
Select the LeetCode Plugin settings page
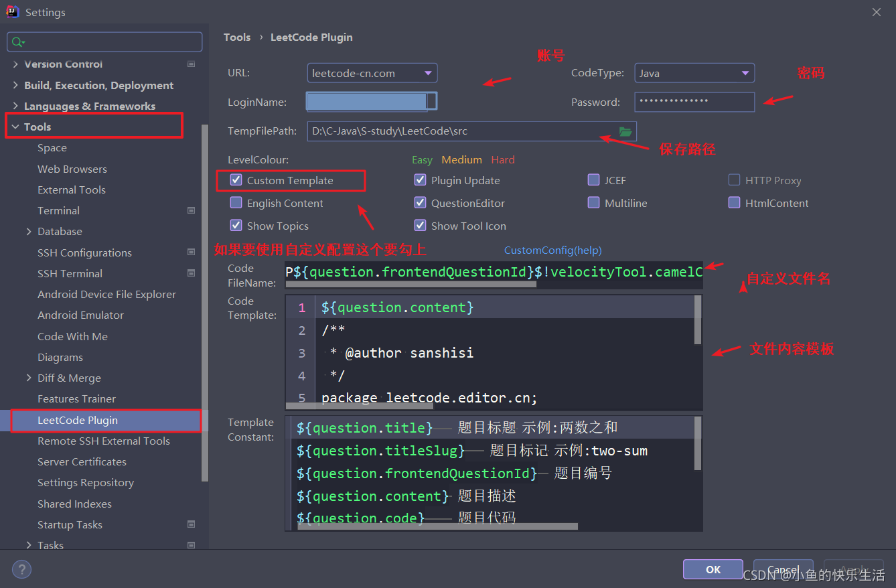tap(78, 420)
